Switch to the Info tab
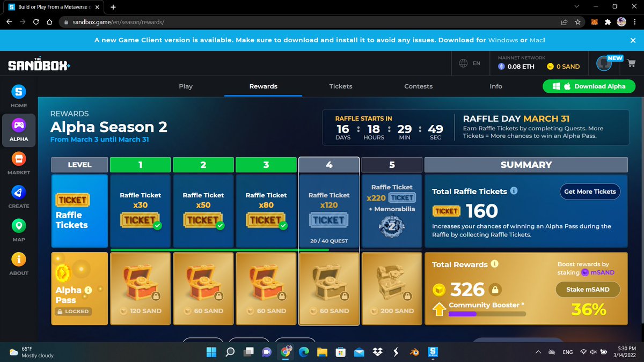 pyautogui.click(x=496, y=86)
